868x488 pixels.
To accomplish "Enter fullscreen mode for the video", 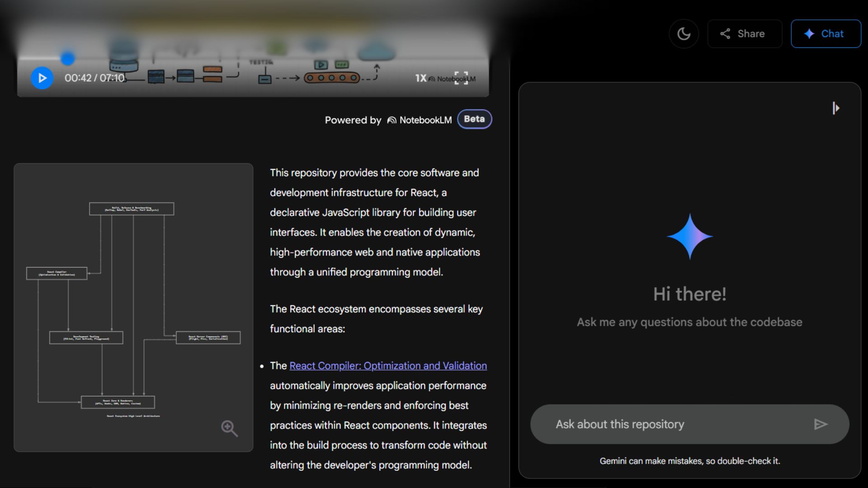I will [461, 78].
